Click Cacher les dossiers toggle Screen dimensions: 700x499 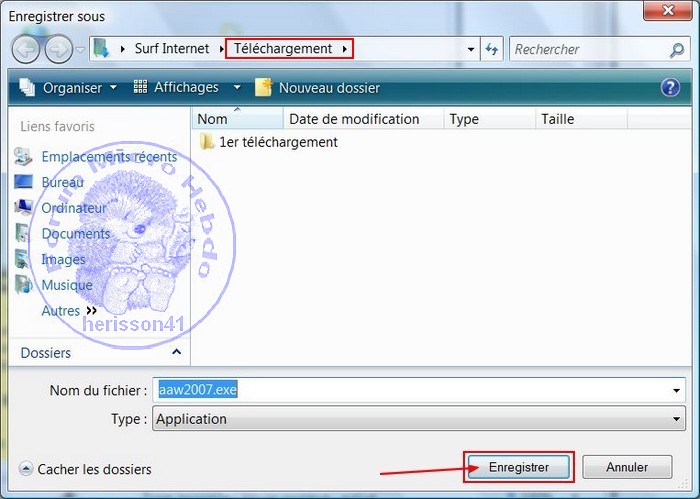[x=86, y=469]
